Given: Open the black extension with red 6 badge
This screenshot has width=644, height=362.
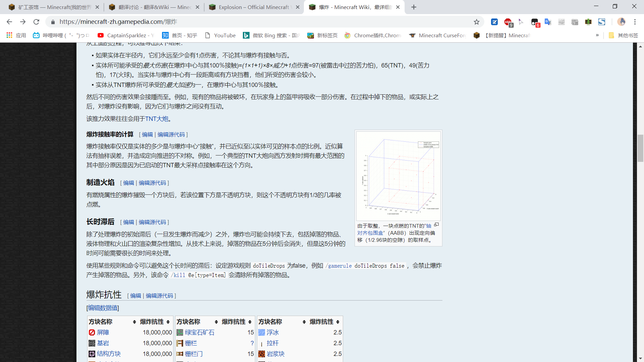Looking at the screenshot, I should 535,22.
